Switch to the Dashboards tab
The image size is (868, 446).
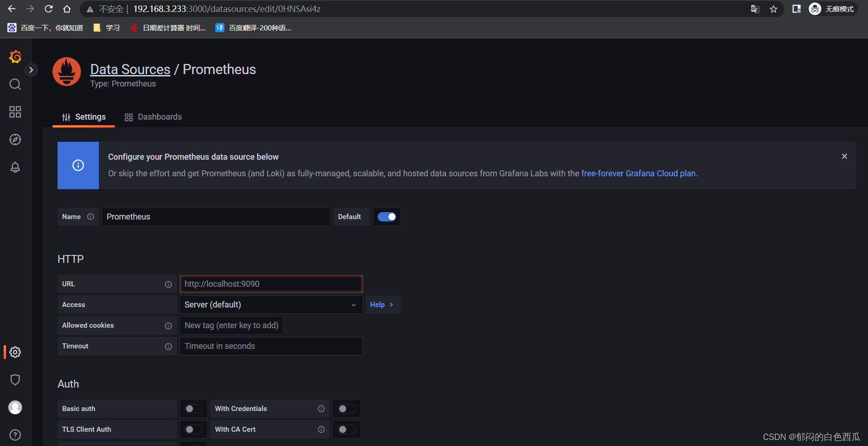pos(153,117)
